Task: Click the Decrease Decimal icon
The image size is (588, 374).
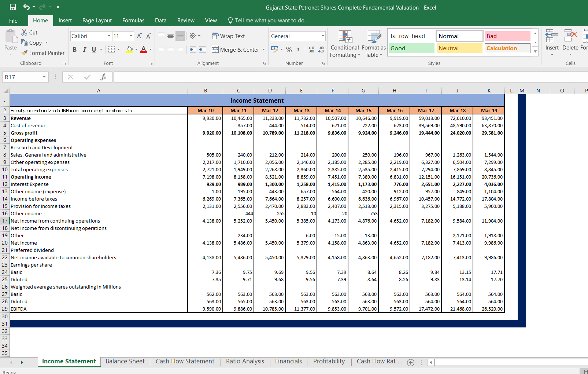Action: pyautogui.click(x=321, y=49)
